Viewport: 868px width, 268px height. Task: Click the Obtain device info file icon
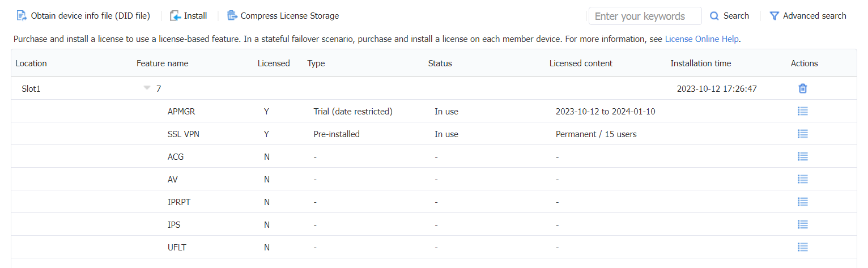pos(22,16)
